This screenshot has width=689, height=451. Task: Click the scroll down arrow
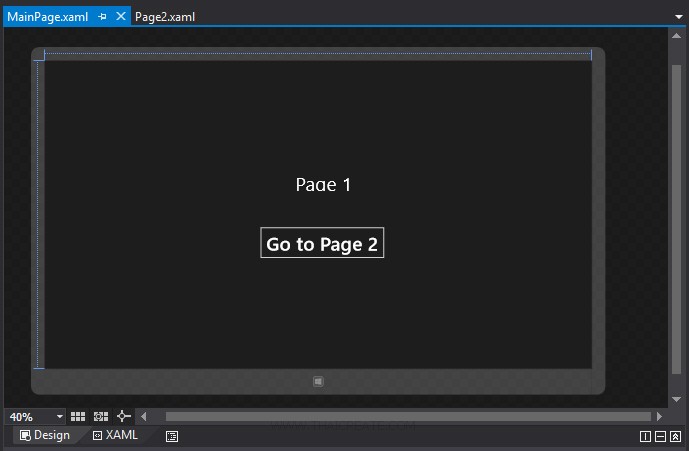[677, 399]
